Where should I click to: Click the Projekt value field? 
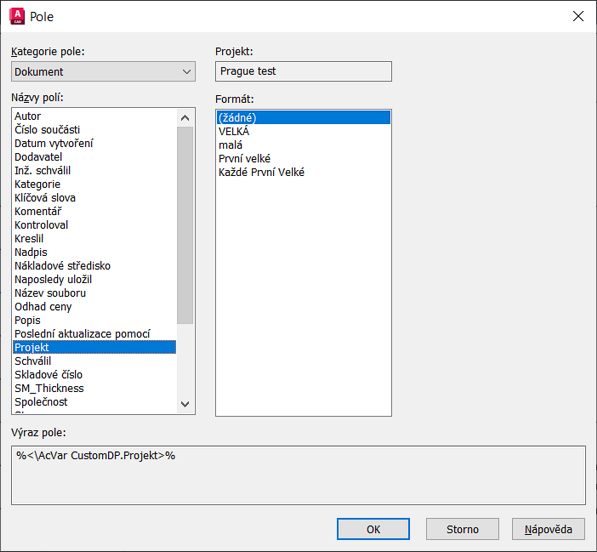coord(303,72)
